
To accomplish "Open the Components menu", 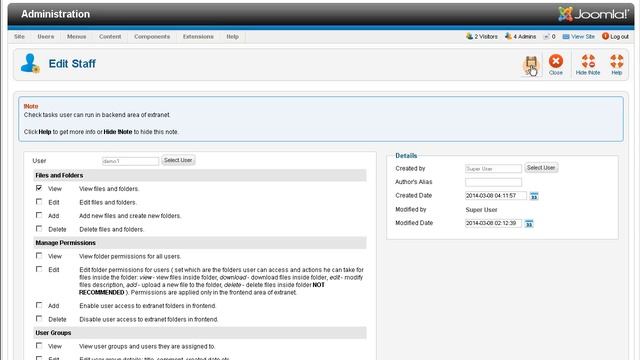I will pyautogui.click(x=152, y=36).
